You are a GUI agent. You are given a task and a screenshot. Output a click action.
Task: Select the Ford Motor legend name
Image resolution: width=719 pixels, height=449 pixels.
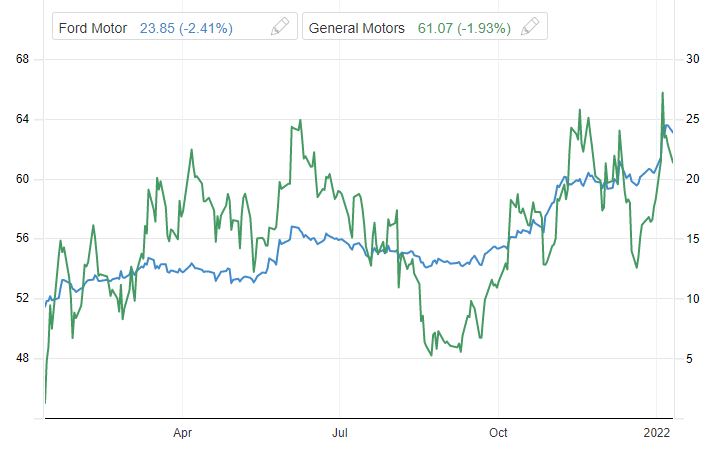pos(93,28)
